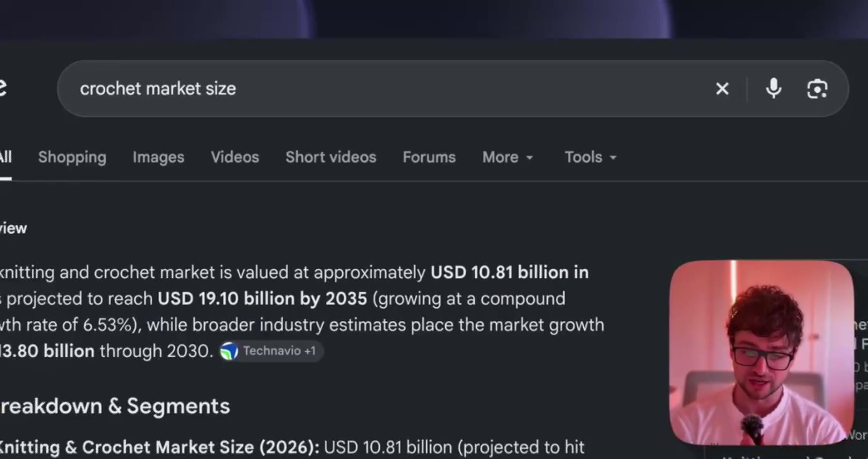The height and width of the screenshot is (459, 868).
Task: Expand the More dropdown
Action: (x=508, y=157)
